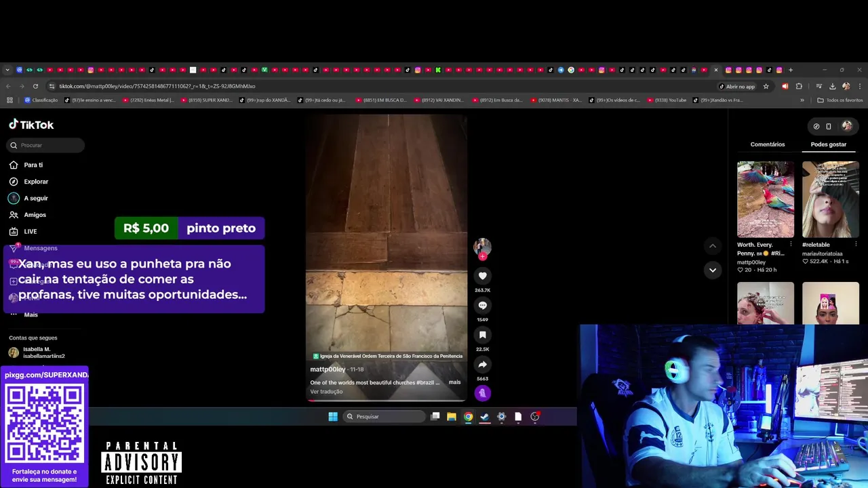Open the Para ti home feed
The width and height of the screenshot is (868, 488).
coord(26,165)
